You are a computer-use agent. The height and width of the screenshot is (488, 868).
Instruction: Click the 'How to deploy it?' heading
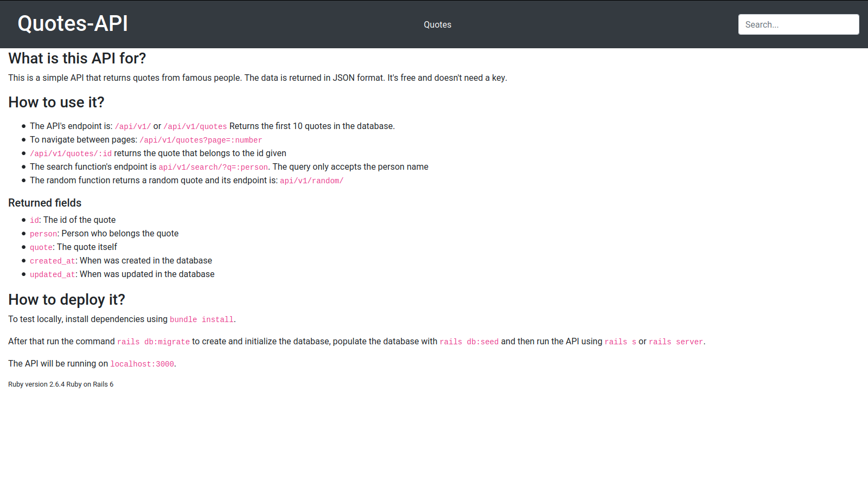pos(67,299)
